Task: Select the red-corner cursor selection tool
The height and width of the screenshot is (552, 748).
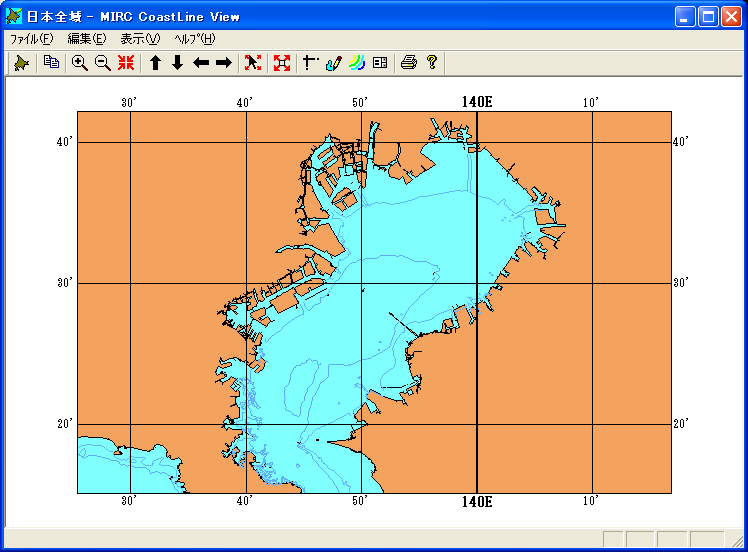Action: [253, 63]
